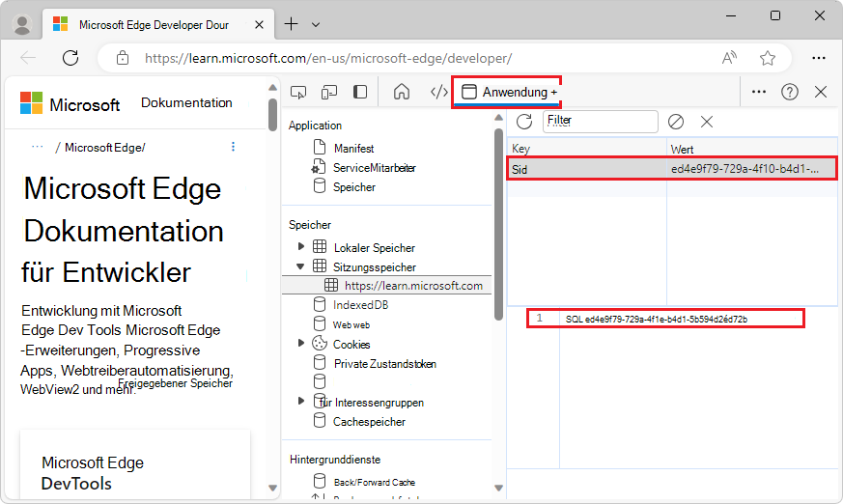The width and height of the screenshot is (843, 504).
Task: Click the Key column header
Action: (586, 149)
